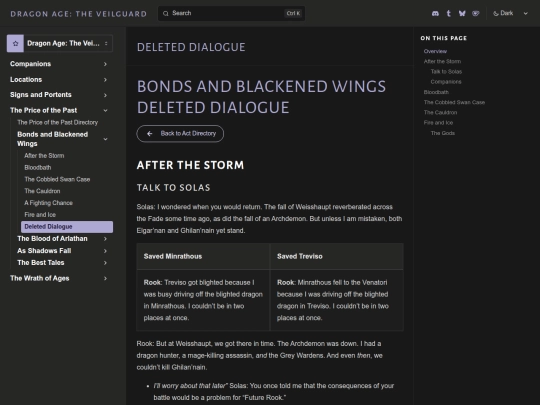Open Bonds and Blackened Wings in sidebar
The height and width of the screenshot is (405, 540).
click(52, 139)
